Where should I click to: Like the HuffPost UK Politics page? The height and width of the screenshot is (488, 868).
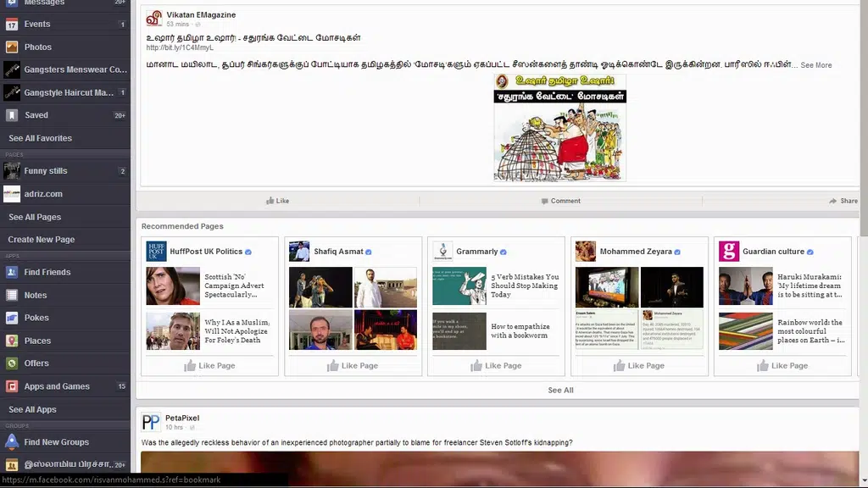click(210, 366)
